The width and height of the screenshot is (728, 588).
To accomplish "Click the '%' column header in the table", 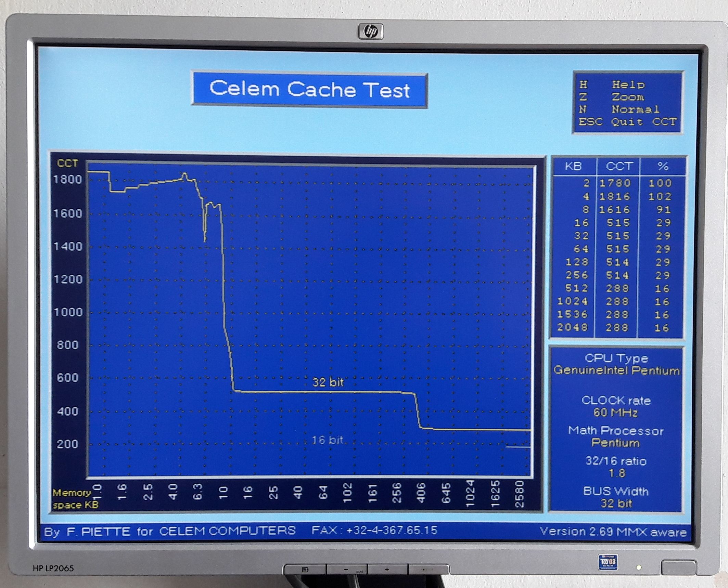I will click(663, 166).
